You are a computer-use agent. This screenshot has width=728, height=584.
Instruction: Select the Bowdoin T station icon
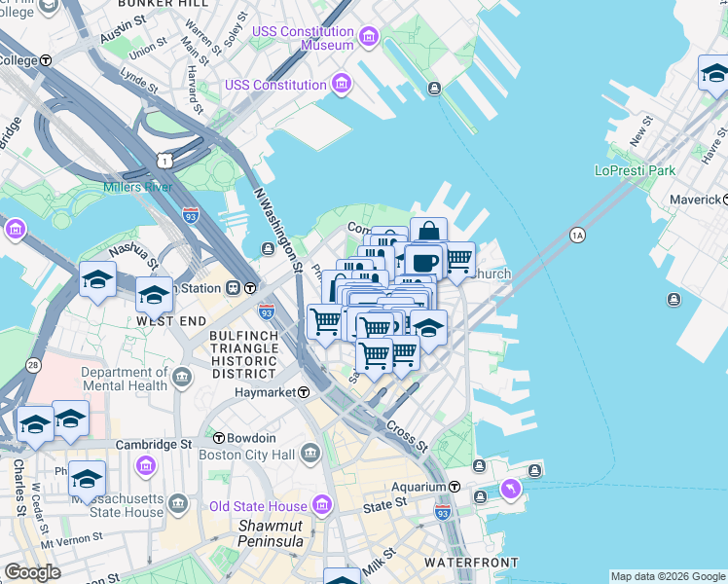[219, 438]
